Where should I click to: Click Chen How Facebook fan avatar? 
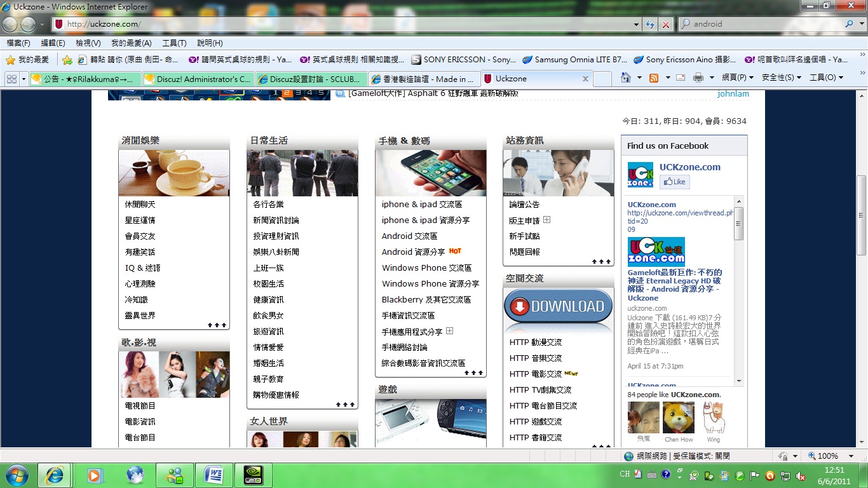[x=679, y=418]
